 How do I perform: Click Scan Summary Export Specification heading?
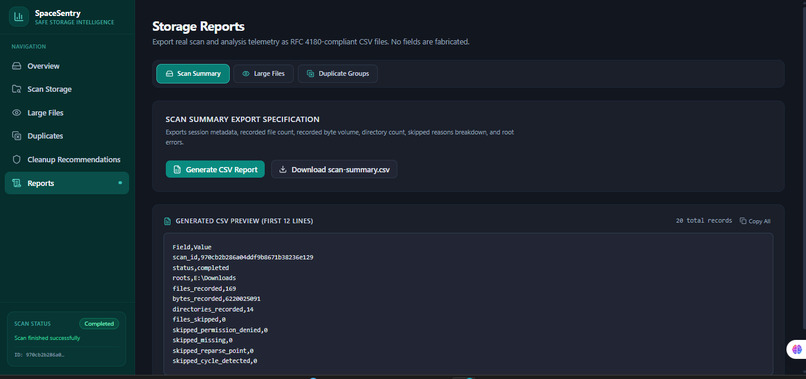pyautogui.click(x=243, y=119)
